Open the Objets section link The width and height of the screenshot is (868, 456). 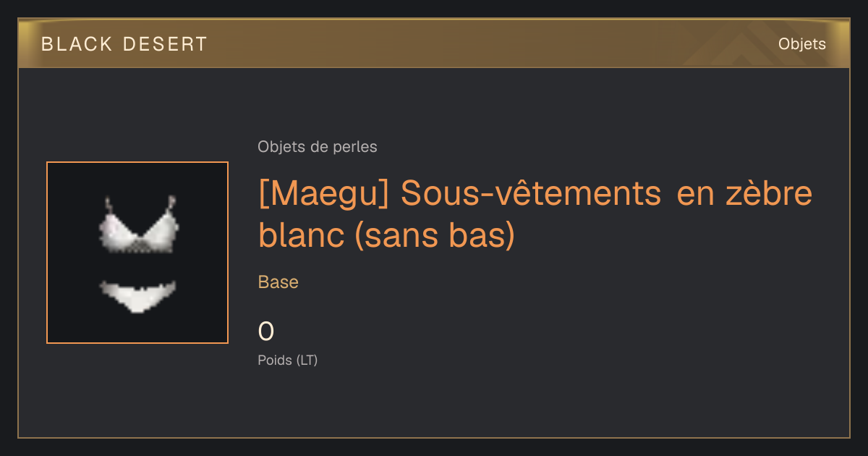pyautogui.click(x=802, y=44)
